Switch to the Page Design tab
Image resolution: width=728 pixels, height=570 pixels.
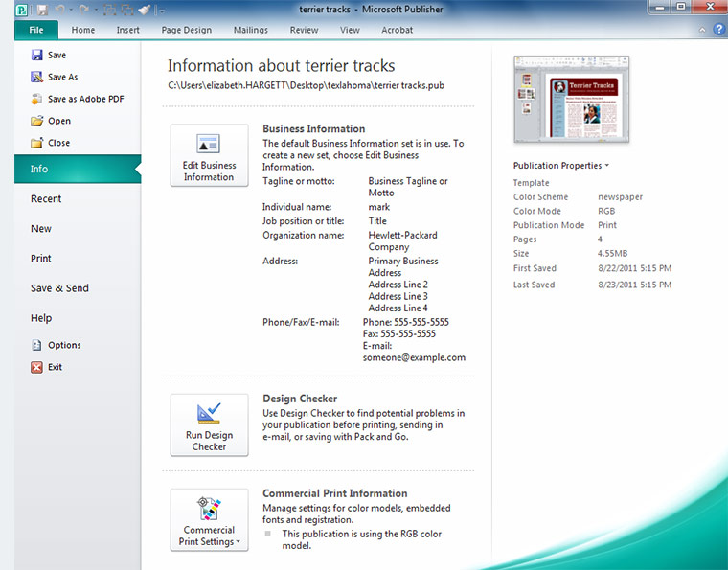point(186,30)
